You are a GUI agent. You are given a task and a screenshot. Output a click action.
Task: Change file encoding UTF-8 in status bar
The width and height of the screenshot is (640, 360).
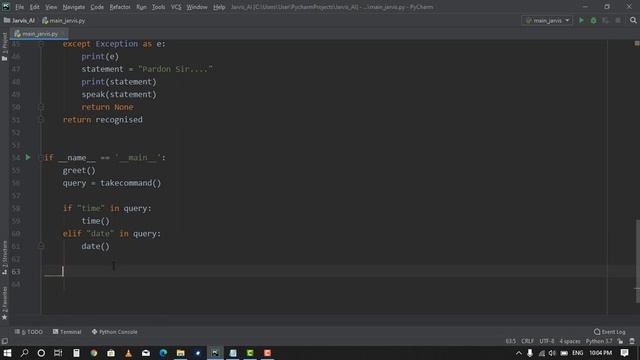(547, 341)
